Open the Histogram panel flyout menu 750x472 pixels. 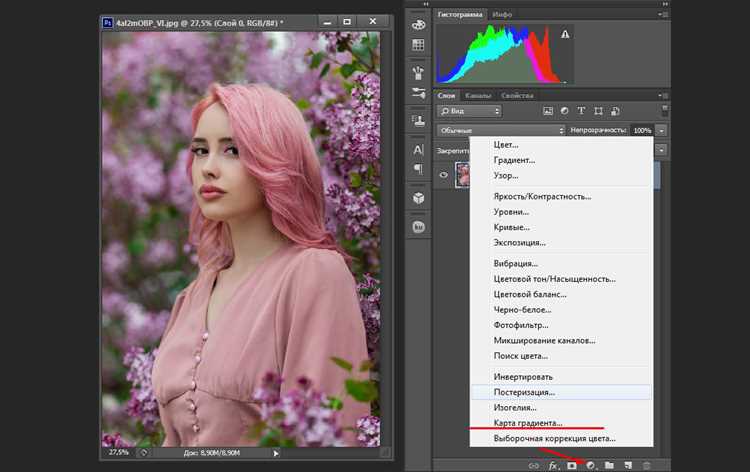(x=663, y=14)
